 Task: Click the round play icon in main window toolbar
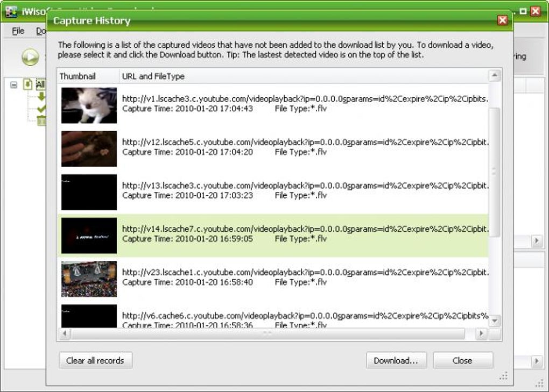(x=31, y=57)
